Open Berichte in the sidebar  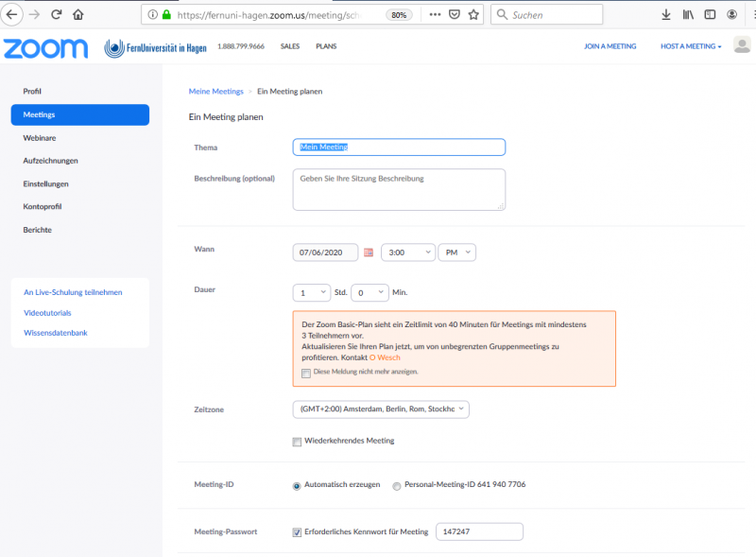coord(37,230)
